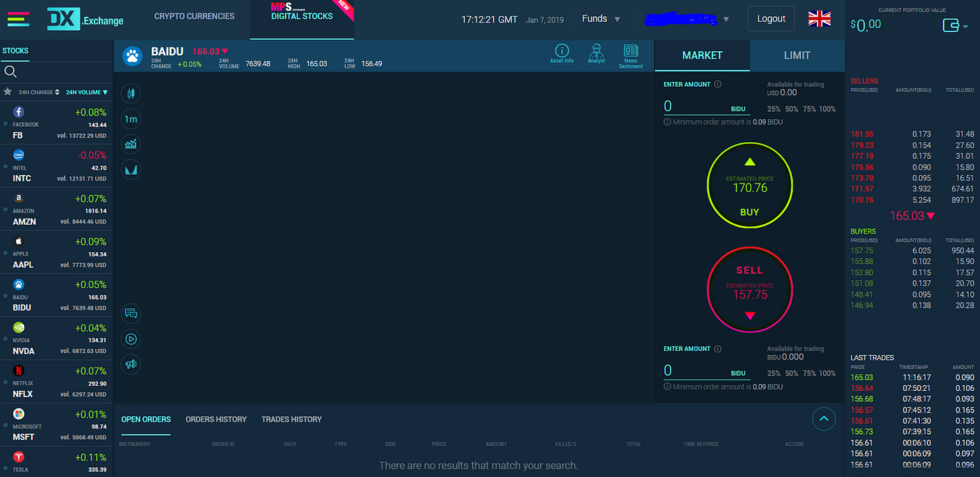The image size is (980, 477).
Task: Click the play video icon
Action: click(x=131, y=339)
